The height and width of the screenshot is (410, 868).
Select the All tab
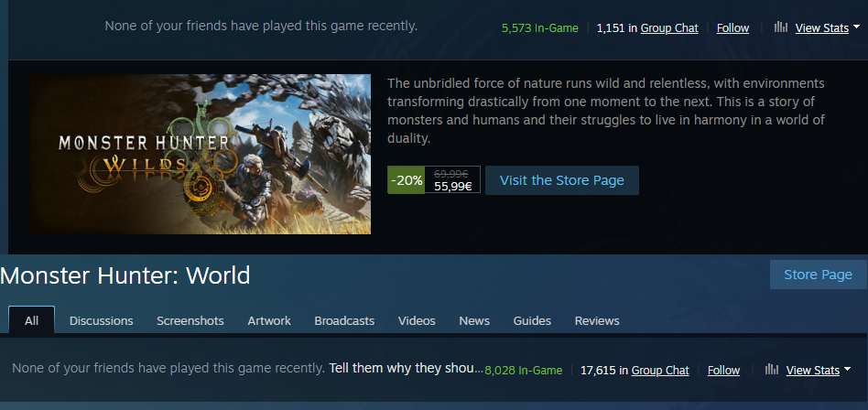(x=31, y=320)
